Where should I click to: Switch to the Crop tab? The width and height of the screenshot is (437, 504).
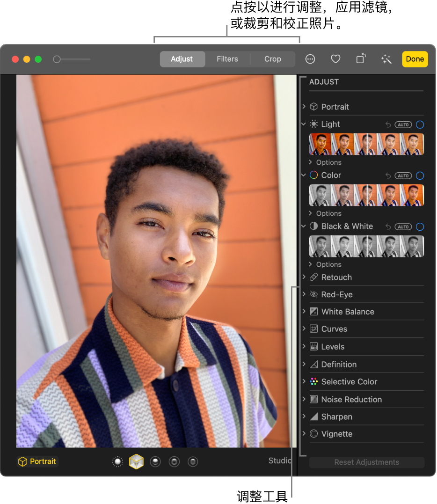(272, 59)
